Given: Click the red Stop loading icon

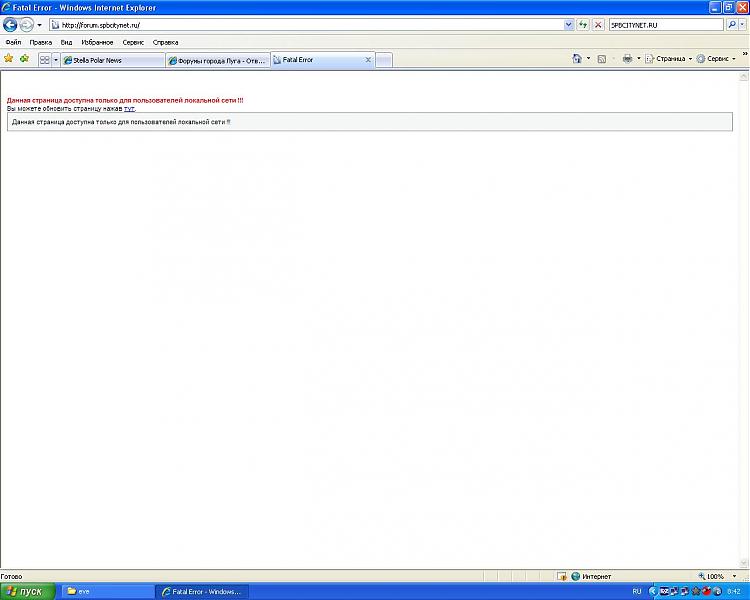Looking at the screenshot, I should click(598, 24).
